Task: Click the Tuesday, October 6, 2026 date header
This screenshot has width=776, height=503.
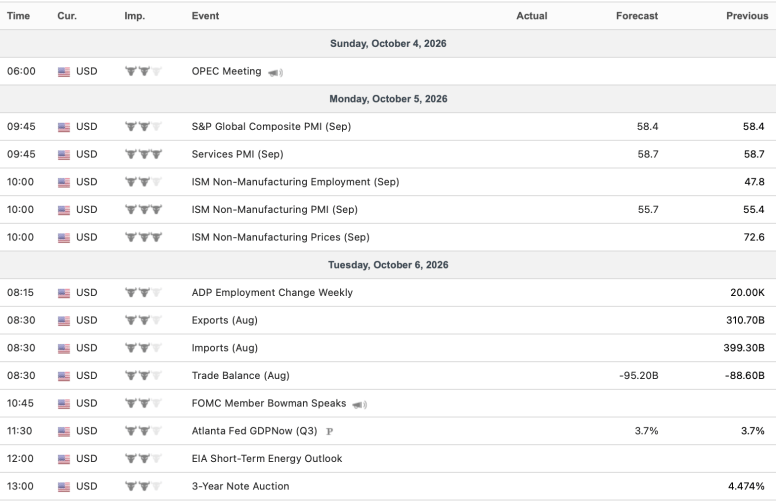Action: [x=388, y=265]
